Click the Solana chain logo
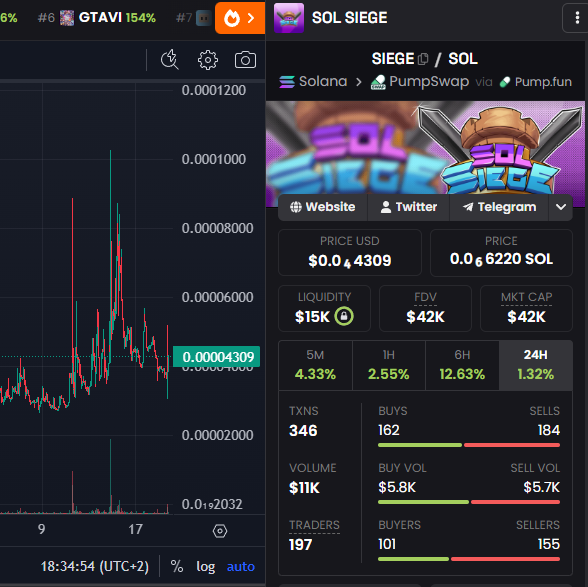 coord(287,81)
